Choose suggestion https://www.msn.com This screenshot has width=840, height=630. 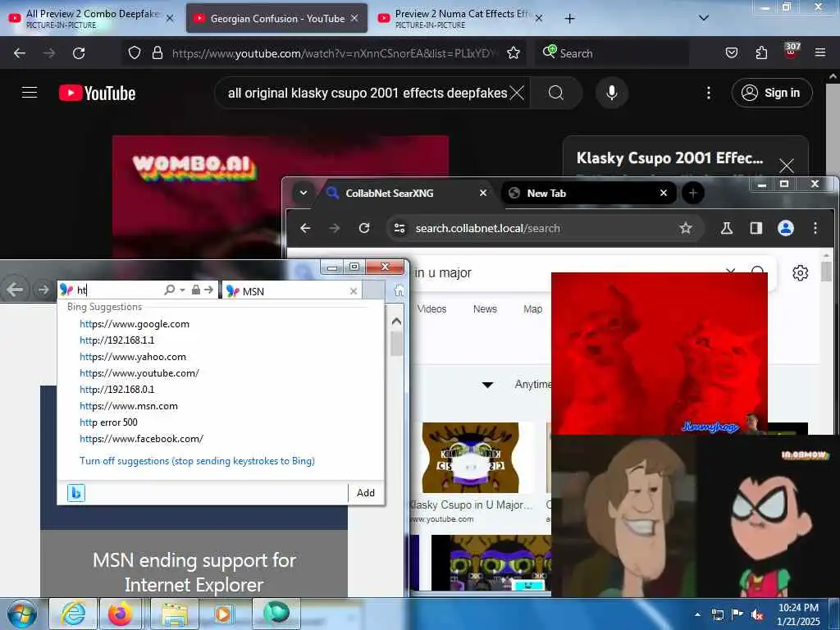point(129,406)
